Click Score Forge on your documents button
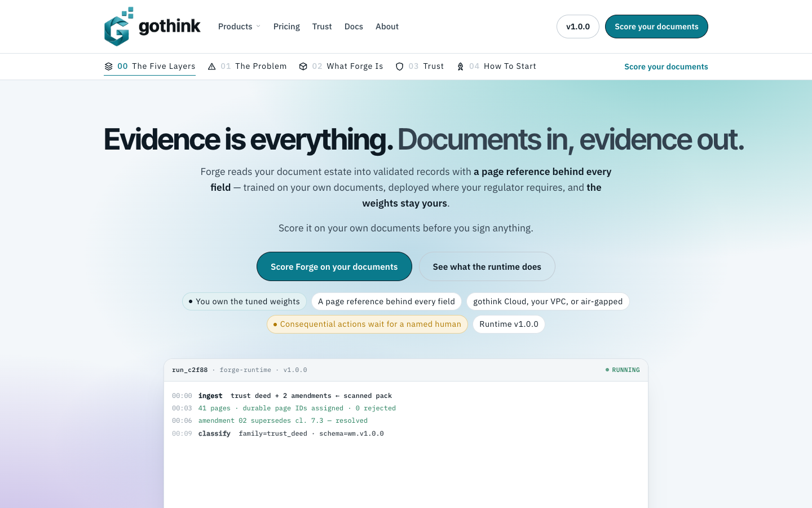This screenshot has height=508, width=812. click(334, 266)
